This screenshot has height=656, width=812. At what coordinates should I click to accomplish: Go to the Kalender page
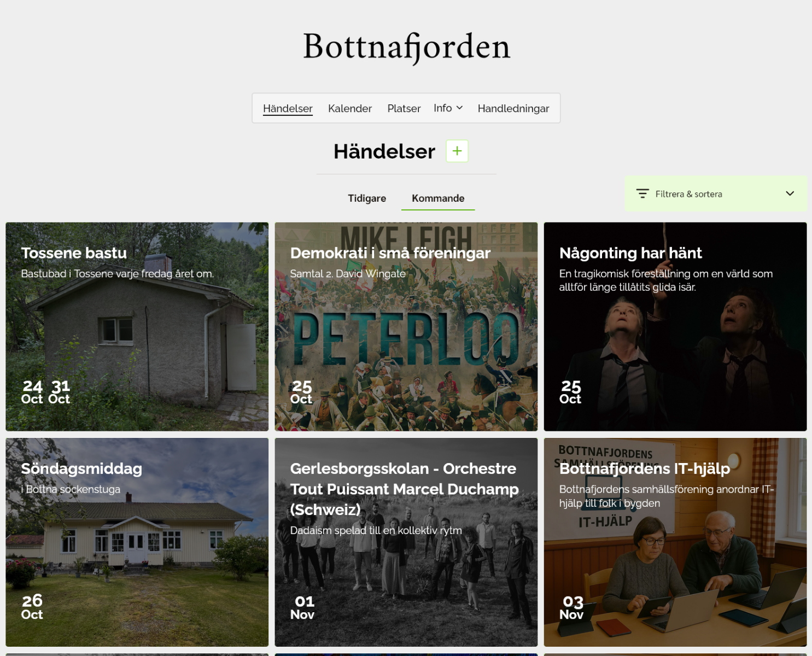click(x=350, y=108)
